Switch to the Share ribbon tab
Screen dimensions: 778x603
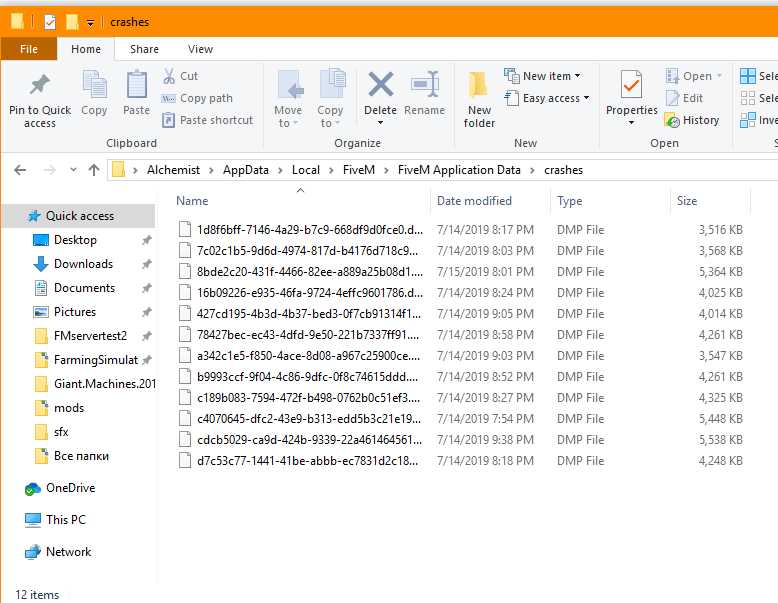point(144,49)
